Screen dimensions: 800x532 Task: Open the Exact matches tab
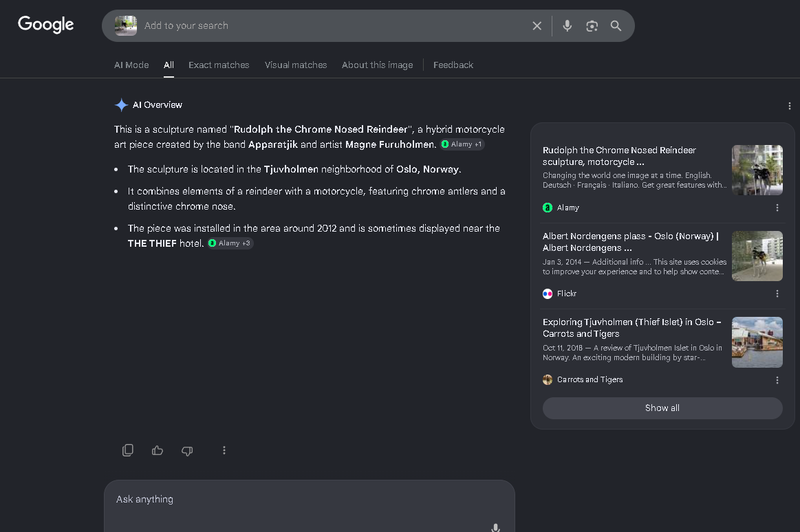pyautogui.click(x=219, y=65)
